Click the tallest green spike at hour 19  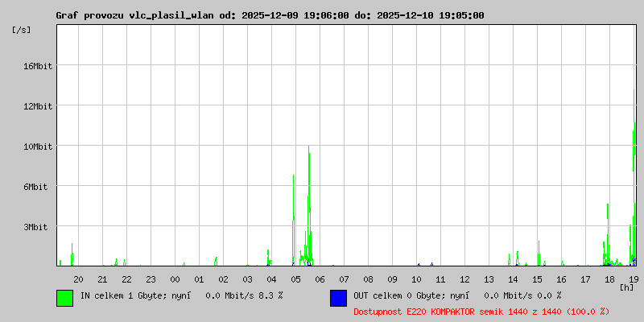tap(634, 176)
